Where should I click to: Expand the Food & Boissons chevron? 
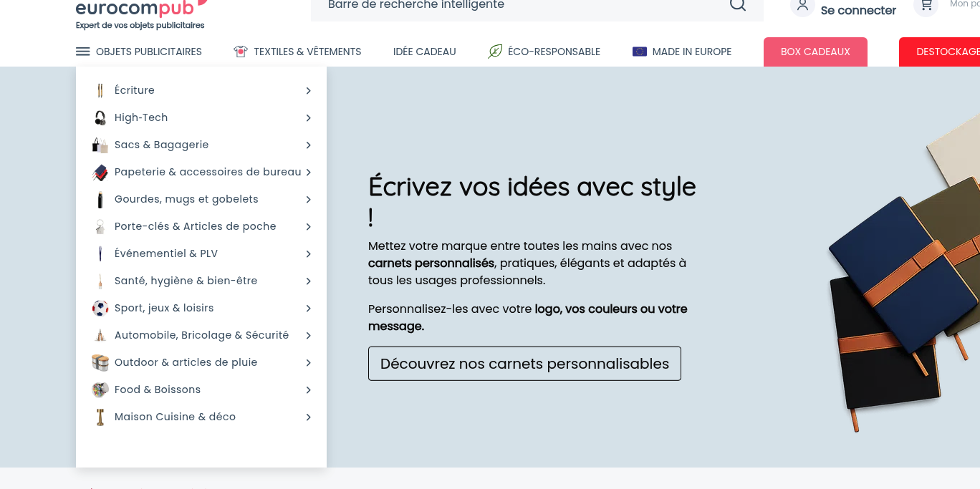point(308,389)
